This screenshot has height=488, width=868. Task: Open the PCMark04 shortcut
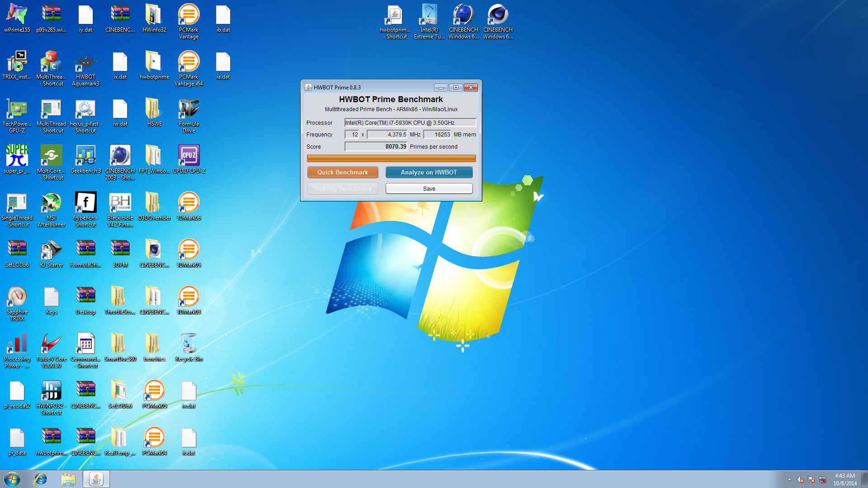click(154, 441)
